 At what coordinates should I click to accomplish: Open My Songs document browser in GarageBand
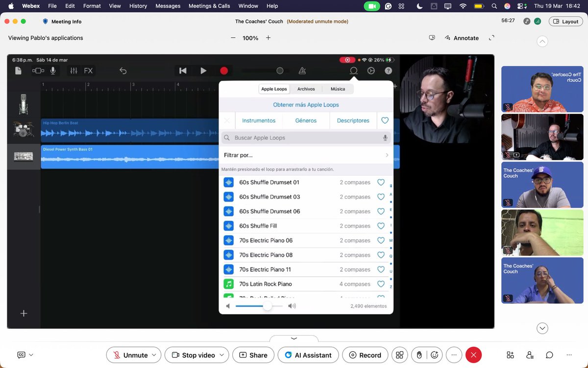coord(18,71)
